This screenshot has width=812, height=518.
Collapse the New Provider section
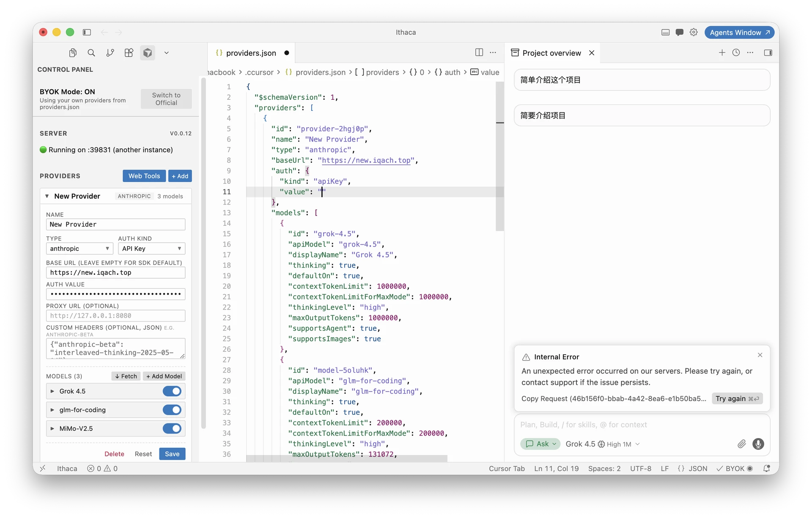point(47,196)
